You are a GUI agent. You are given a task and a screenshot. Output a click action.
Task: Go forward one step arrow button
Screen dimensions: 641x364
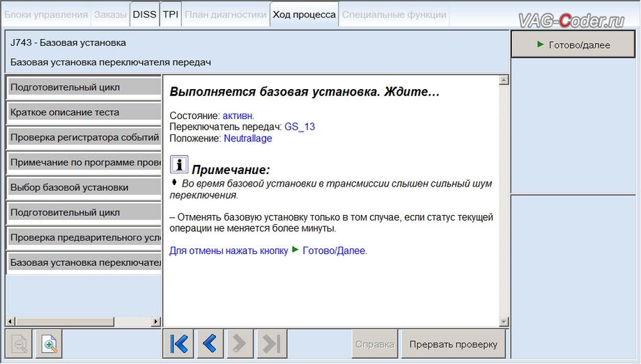[239, 344]
